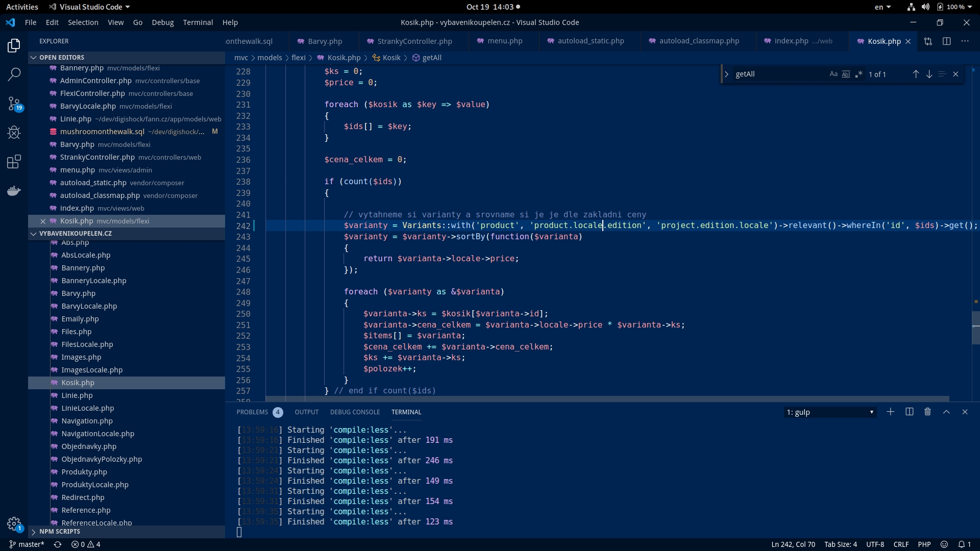The height and width of the screenshot is (551, 980).
Task: Go to next find match arrow
Action: point(929,74)
